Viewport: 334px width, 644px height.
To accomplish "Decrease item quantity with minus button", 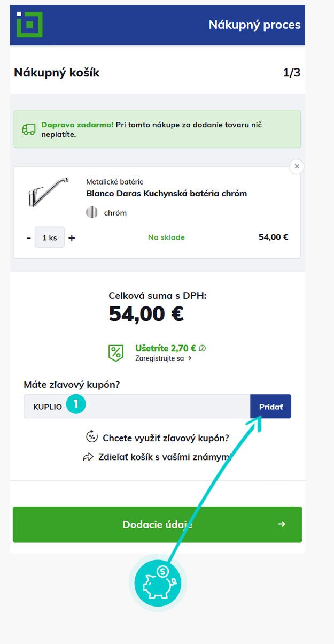I will click(29, 238).
